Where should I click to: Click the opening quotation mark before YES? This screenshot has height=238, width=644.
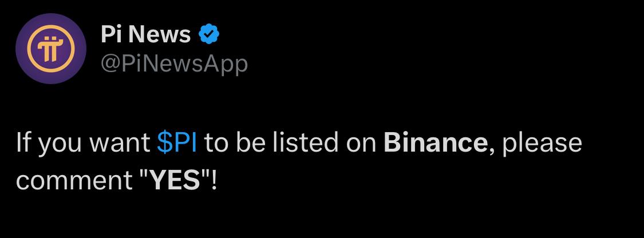tap(142, 175)
